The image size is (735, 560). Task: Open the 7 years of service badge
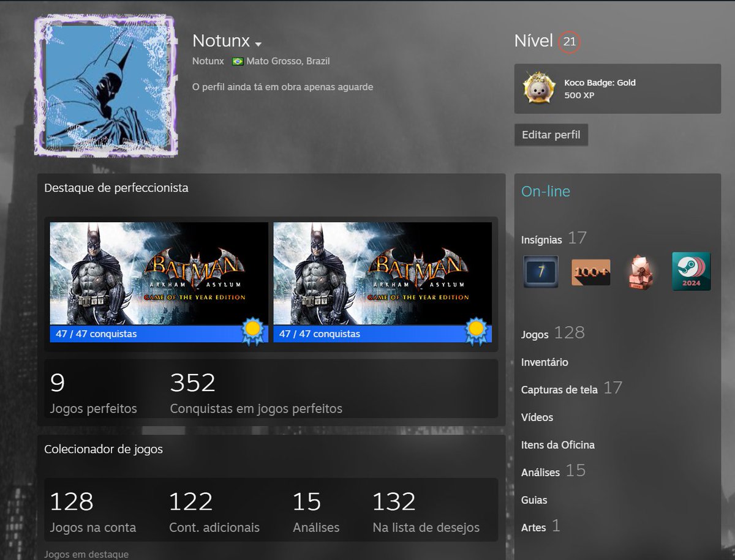(x=541, y=272)
